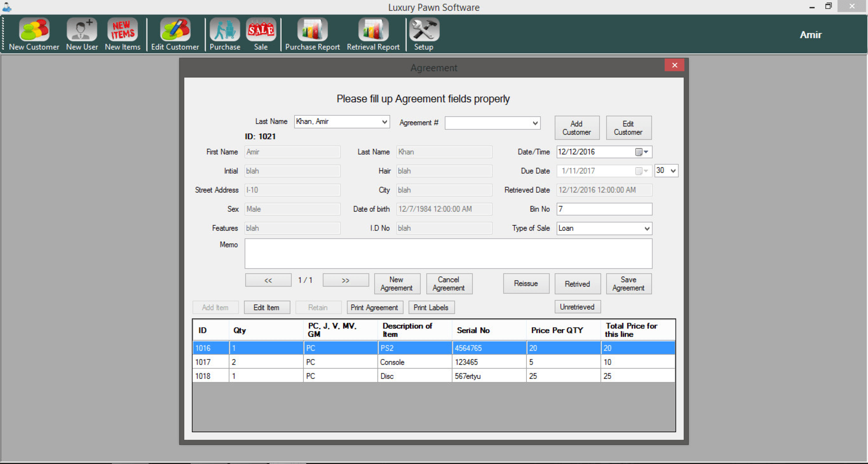Click the Serial No column header

coord(489,330)
